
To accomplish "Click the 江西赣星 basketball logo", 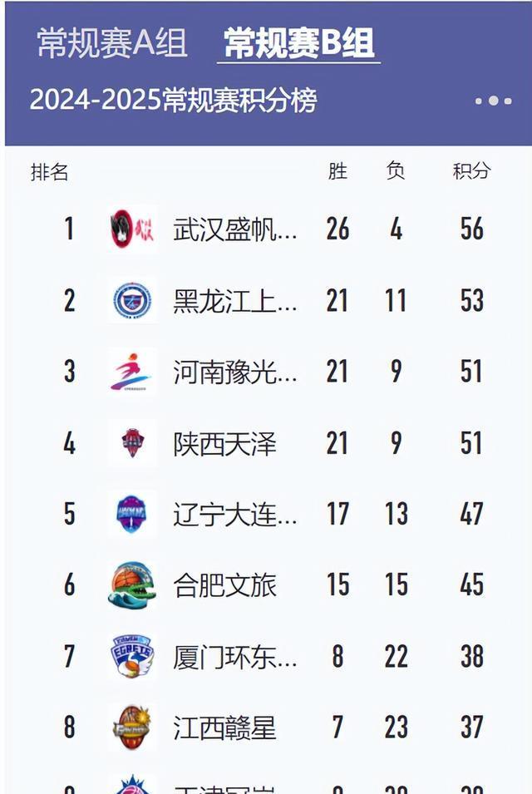I will [x=132, y=727].
